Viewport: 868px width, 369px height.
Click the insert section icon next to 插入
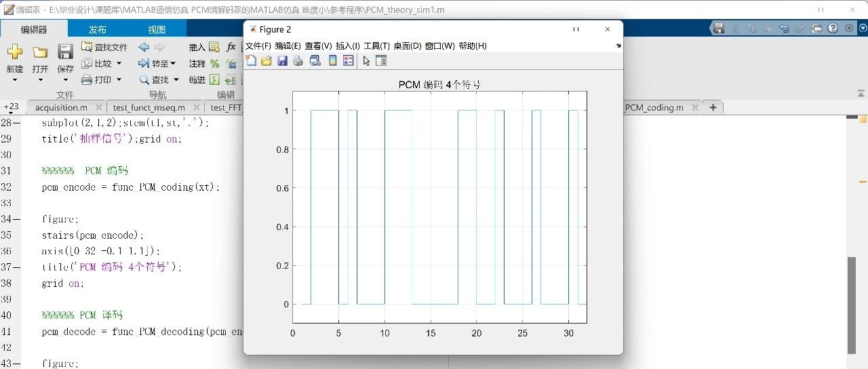point(214,47)
